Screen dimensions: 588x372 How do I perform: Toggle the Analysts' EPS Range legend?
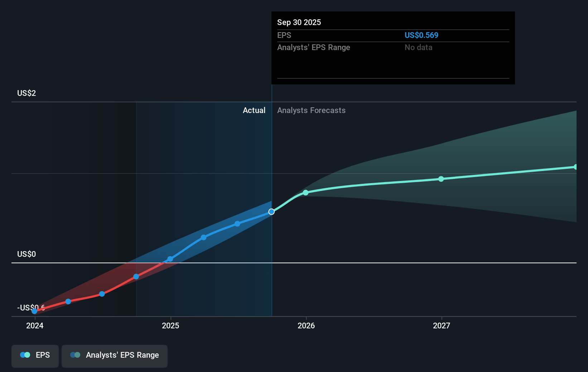(115, 356)
